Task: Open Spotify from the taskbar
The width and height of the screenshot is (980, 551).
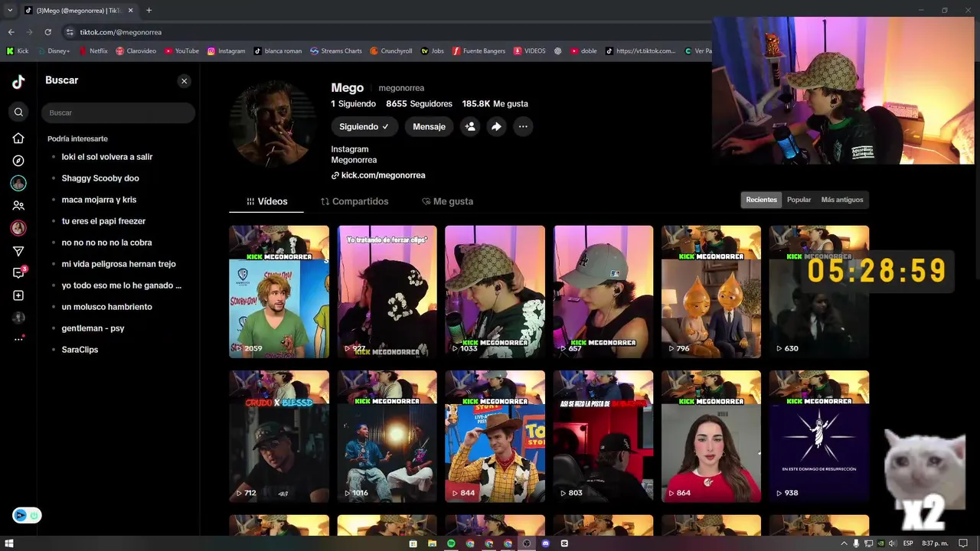Action: point(451,543)
